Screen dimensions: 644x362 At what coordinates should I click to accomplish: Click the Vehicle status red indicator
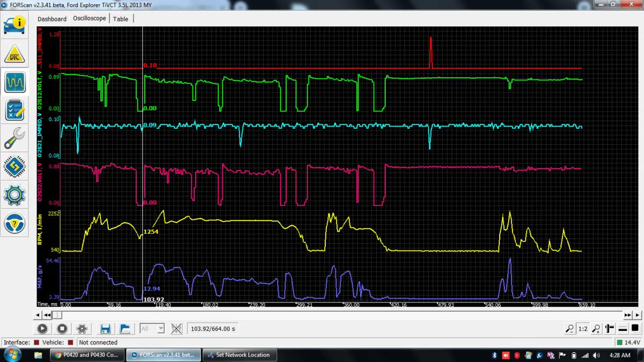click(70, 342)
